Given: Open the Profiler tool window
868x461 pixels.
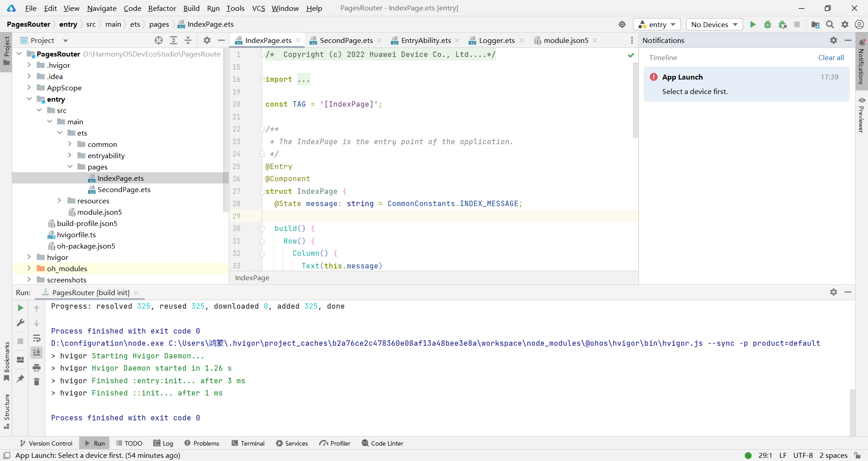Looking at the screenshot, I should [x=335, y=443].
